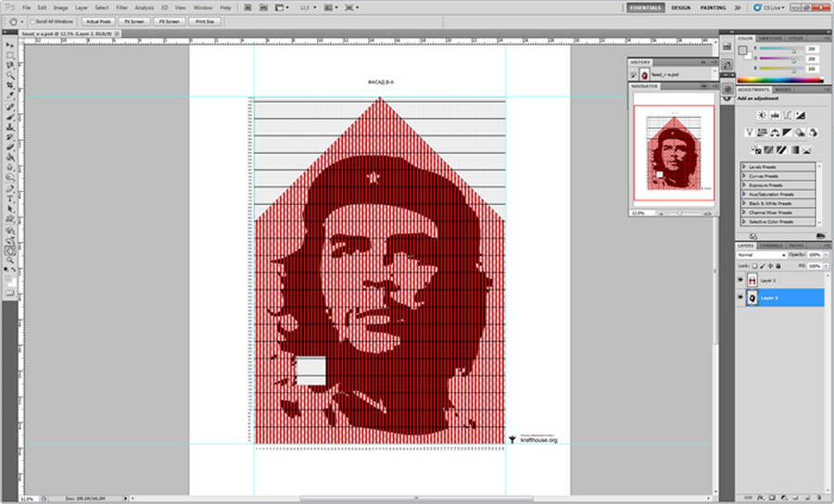Screen dimensions: 834x504
Task: Add a Curves adjustment
Action: (x=787, y=116)
